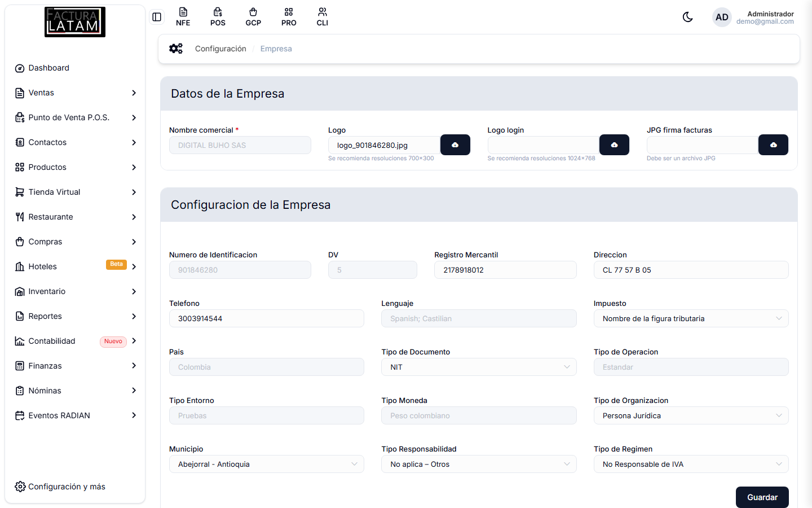Open the Compras menu
The width and height of the screenshot is (812, 508).
point(75,242)
